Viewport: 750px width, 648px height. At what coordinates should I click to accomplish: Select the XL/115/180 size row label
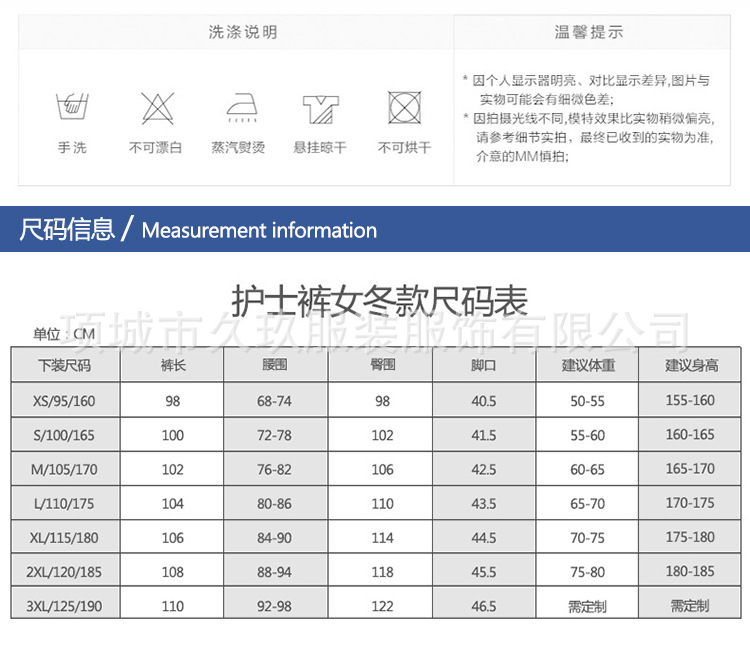(64, 538)
